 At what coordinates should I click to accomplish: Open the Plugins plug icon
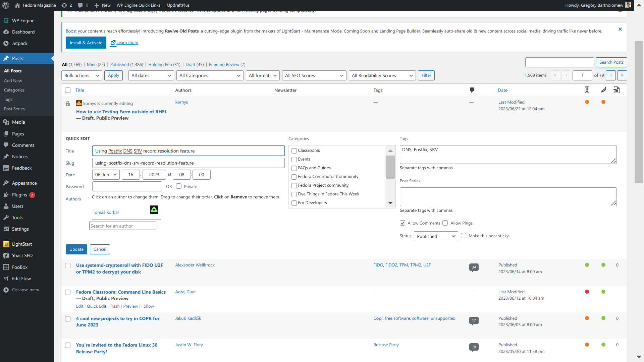tap(6, 195)
